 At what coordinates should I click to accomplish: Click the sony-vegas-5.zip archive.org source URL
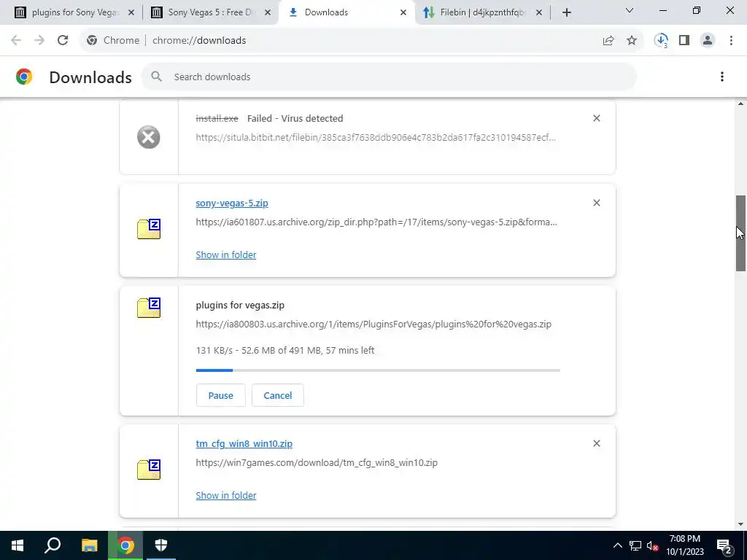pyautogui.click(x=376, y=222)
